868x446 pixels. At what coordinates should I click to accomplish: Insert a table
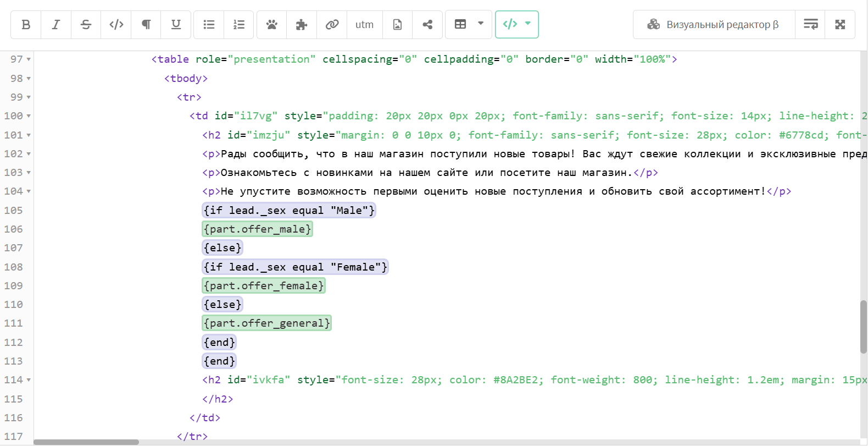(460, 25)
